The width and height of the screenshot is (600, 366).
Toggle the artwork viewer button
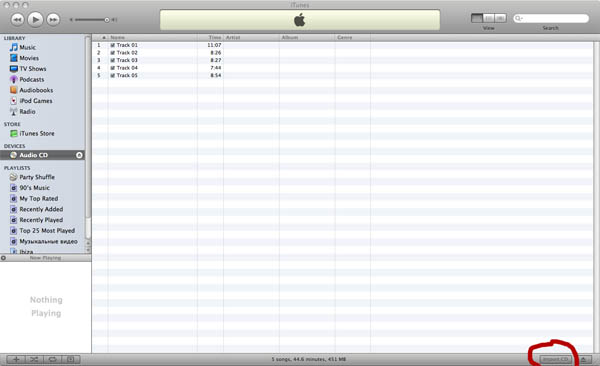(x=71, y=359)
